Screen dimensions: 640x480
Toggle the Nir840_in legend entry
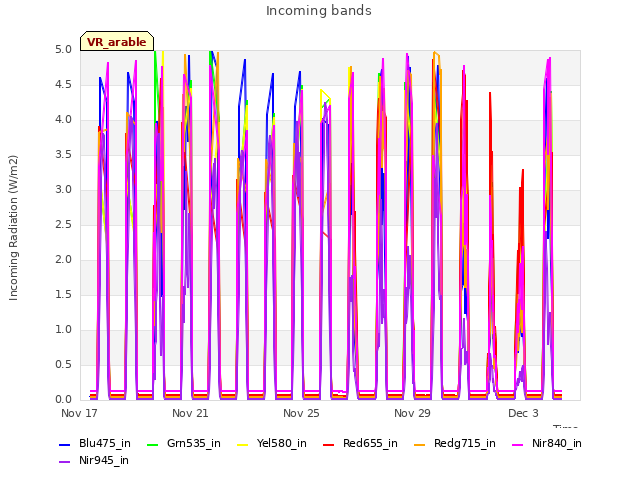547,443
